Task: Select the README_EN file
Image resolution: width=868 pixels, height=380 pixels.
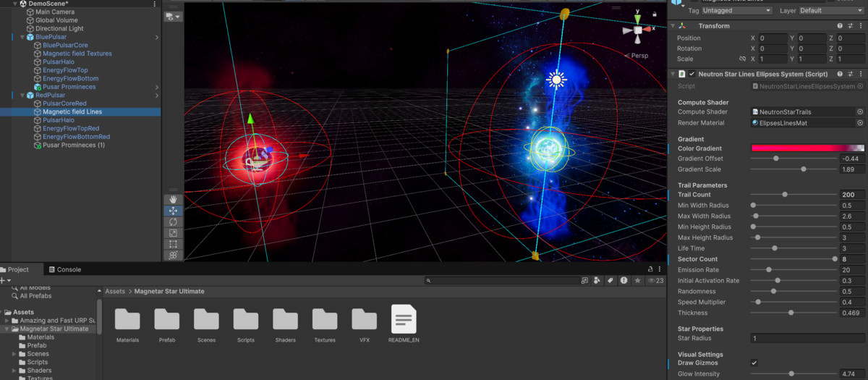Action: (404, 324)
